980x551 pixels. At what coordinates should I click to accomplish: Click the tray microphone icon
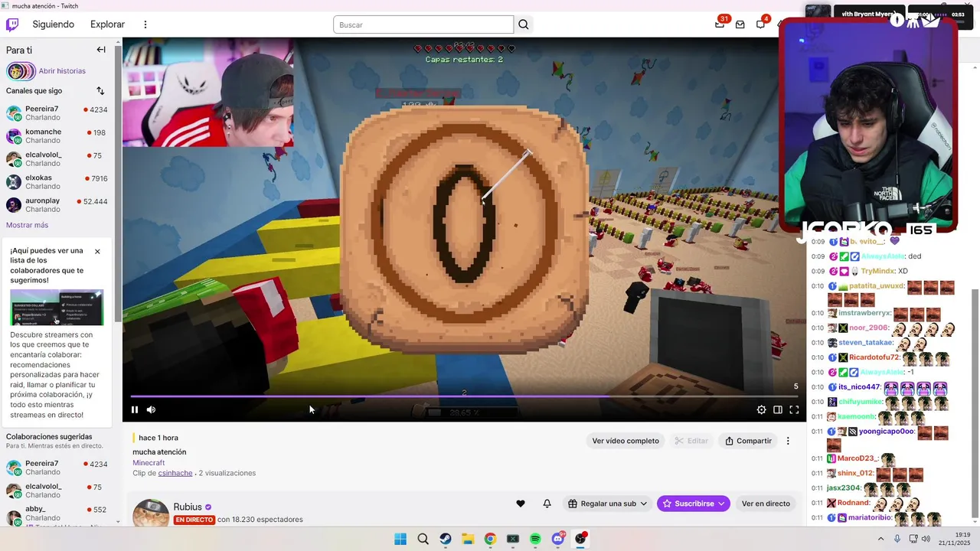coord(897,539)
